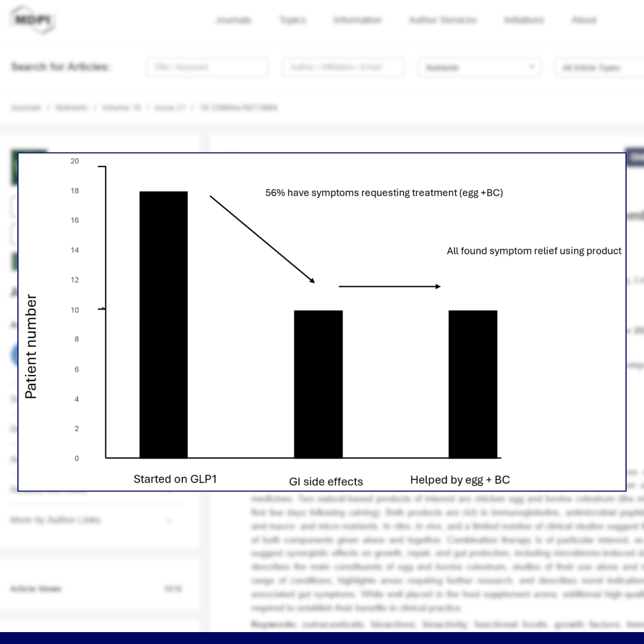Click the Keywords line below the abstract
This screenshot has width=644, height=644.
point(447,624)
